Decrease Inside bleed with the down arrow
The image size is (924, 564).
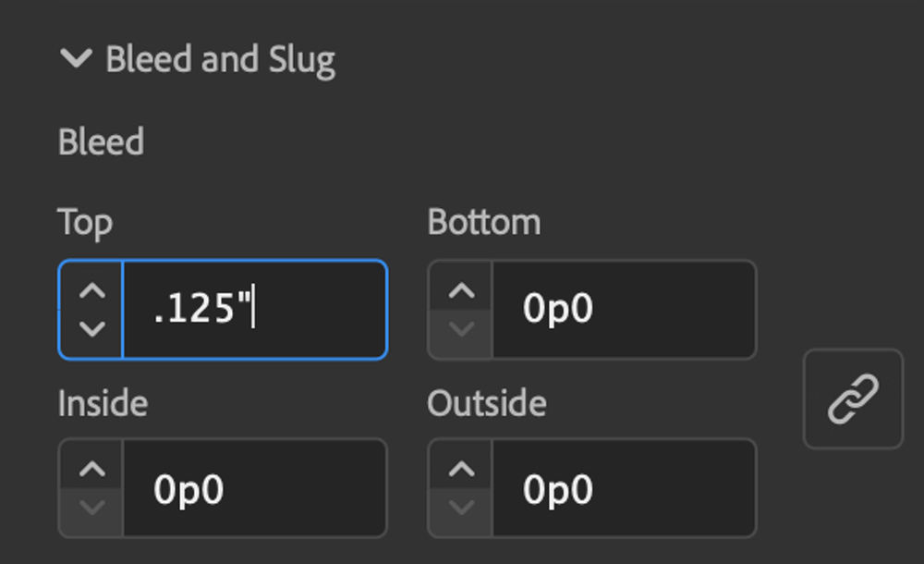click(92, 507)
